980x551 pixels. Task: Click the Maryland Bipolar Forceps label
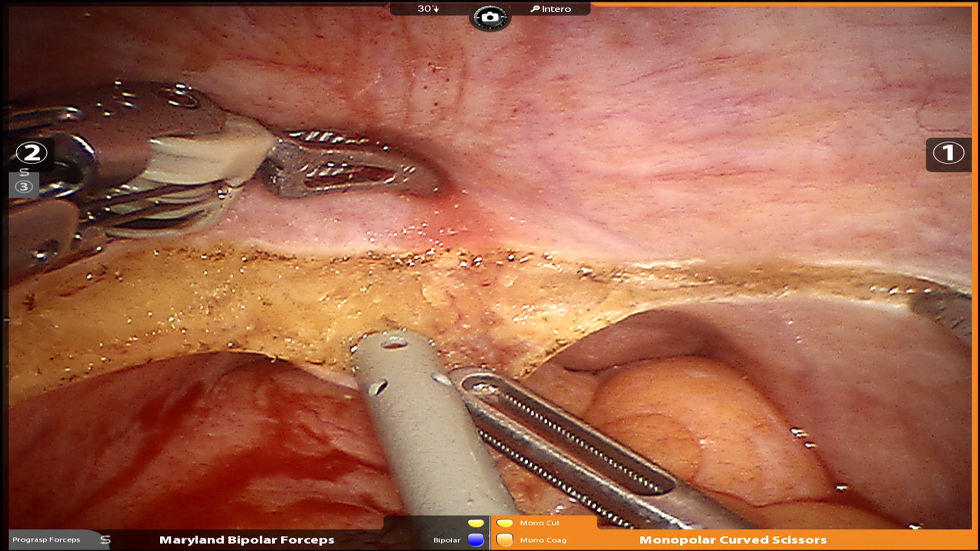tap(247, 540)
